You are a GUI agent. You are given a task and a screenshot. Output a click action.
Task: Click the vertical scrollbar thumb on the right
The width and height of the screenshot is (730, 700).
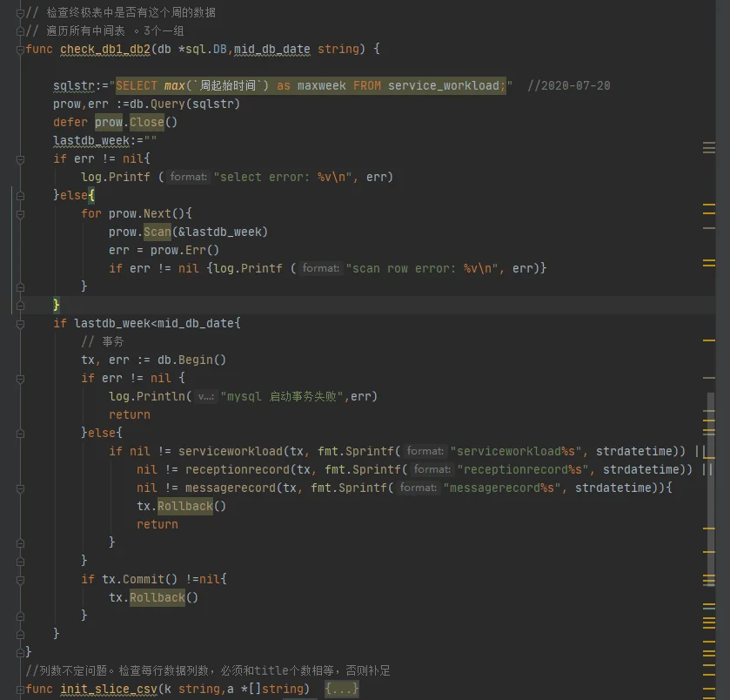tap(711, 489)
